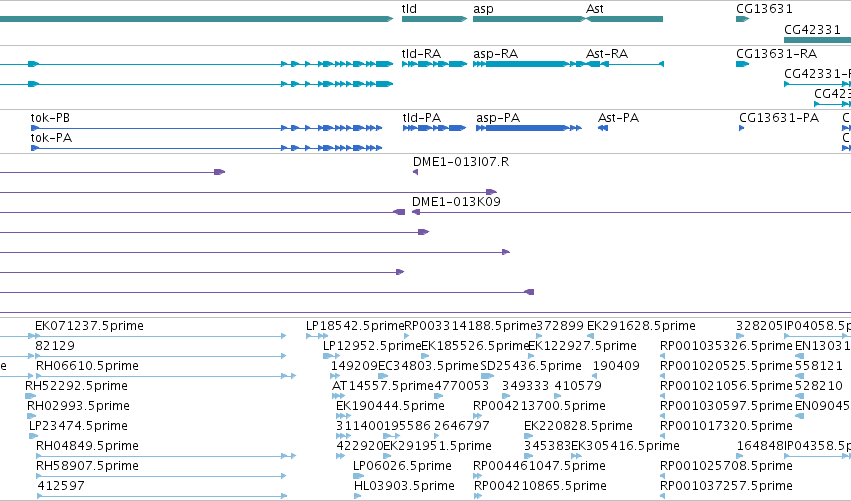The image size is (851, 501).
Task: Click the 349333 feature label
Action: [525, 386]
